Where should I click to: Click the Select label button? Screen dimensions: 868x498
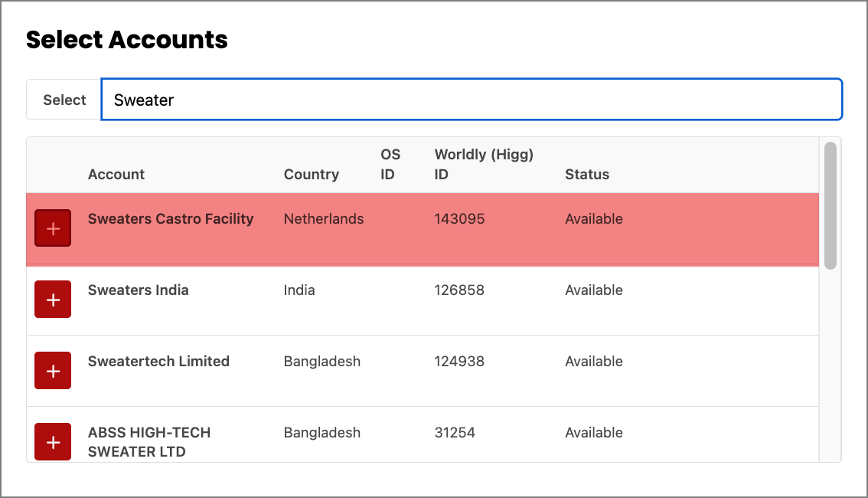(x=64, y=100)
